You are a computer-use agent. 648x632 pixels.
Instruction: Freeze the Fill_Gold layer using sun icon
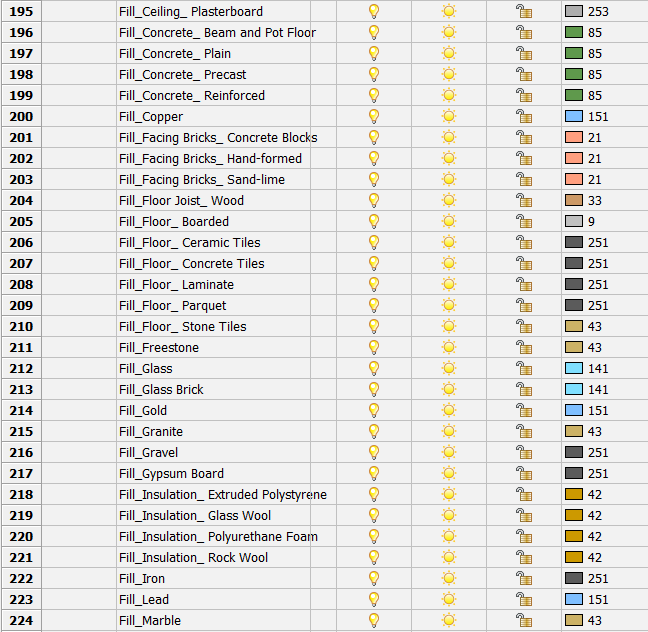pyautogui.click(x=449, y=411)
